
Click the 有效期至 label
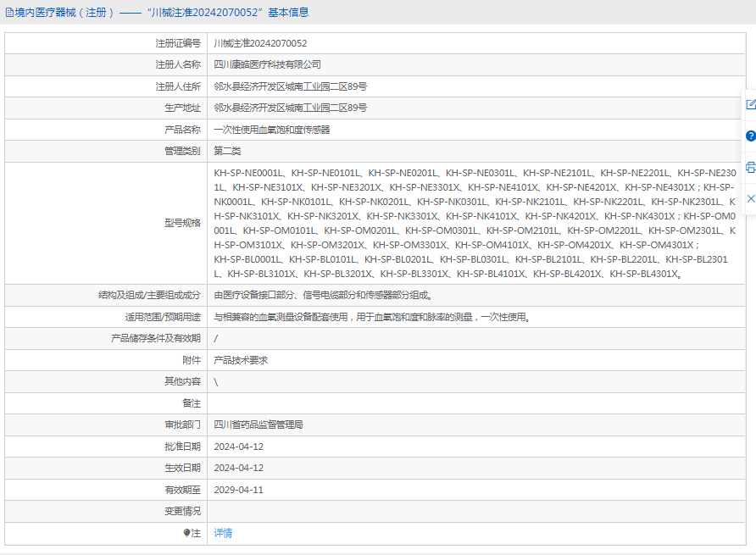click(182, 490)
